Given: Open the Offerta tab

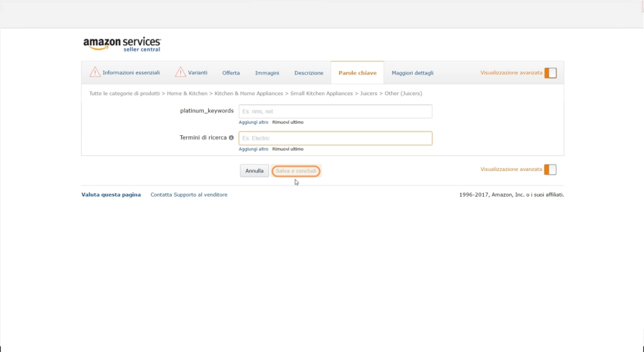Looking at the screenshot, I should pyautogui.click(x=231, y=73).
